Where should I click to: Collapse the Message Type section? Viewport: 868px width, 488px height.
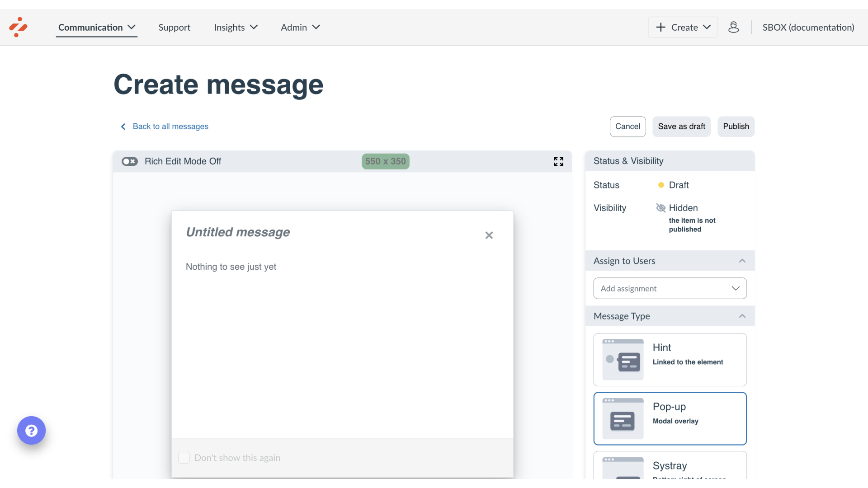[x=742, y=316]
